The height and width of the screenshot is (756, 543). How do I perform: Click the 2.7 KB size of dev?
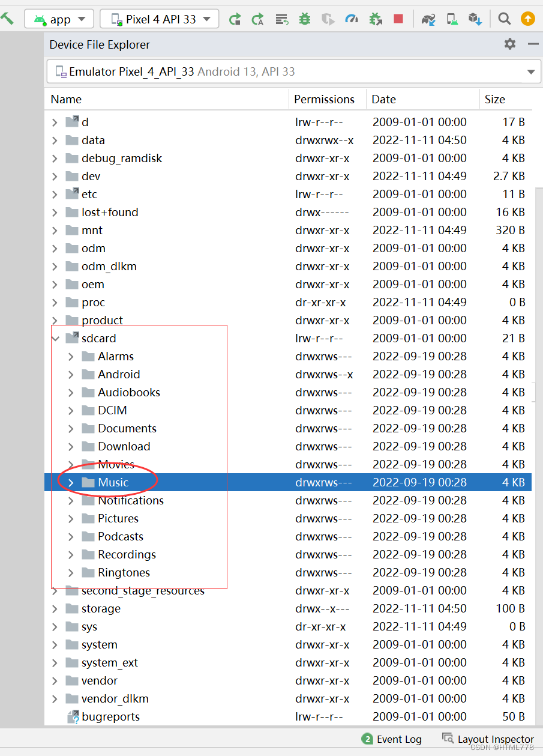click(x=509, y=177)
